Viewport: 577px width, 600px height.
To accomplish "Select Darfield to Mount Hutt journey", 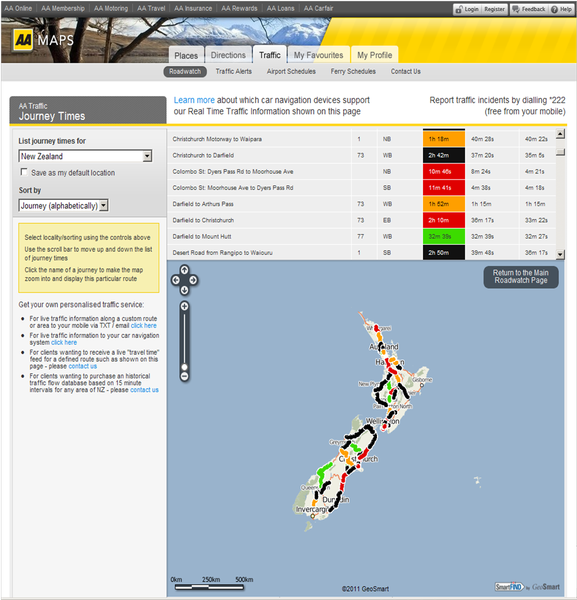I will pos(202,236).
